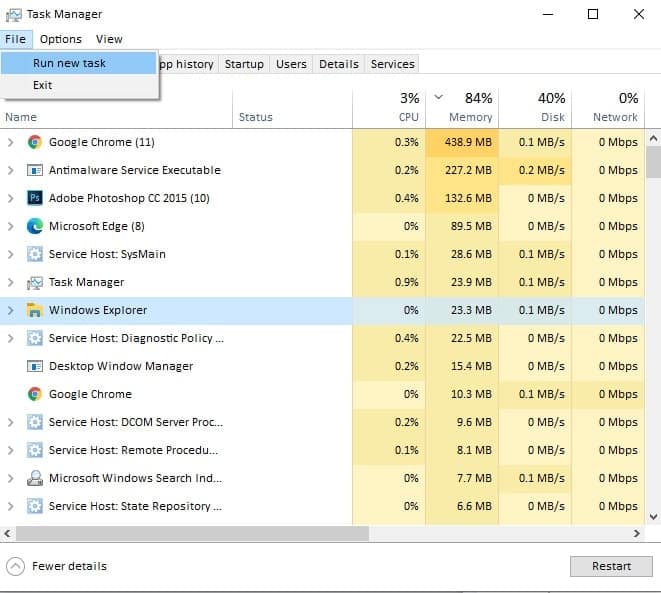This screenshot has height=593, width=661.
Task: Click the Service Host: SysMain gear icon
Action: [35, 254]
